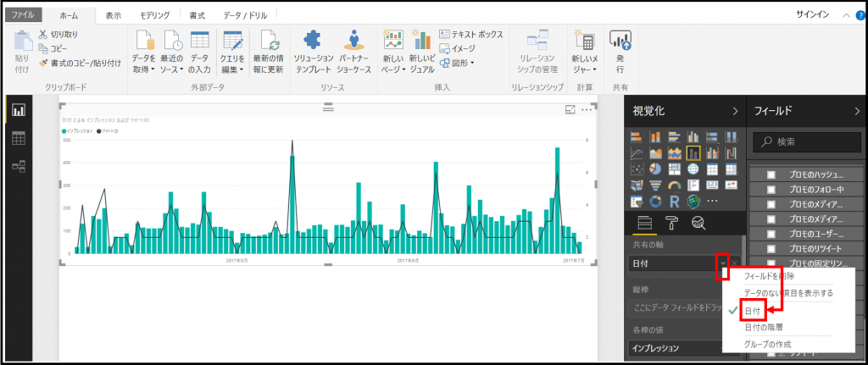This screenshot has width=868, height=365.
Task: Click サインイン to sign in
Action: 813,15
